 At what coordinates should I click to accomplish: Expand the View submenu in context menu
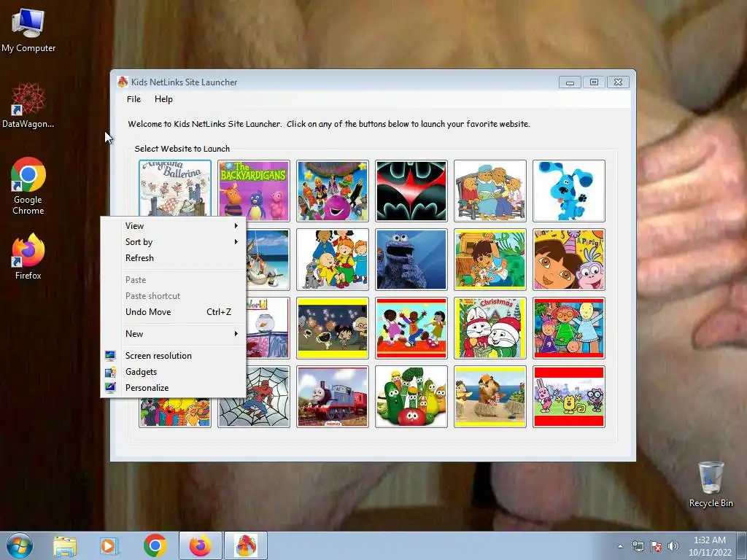coord(174,226)
